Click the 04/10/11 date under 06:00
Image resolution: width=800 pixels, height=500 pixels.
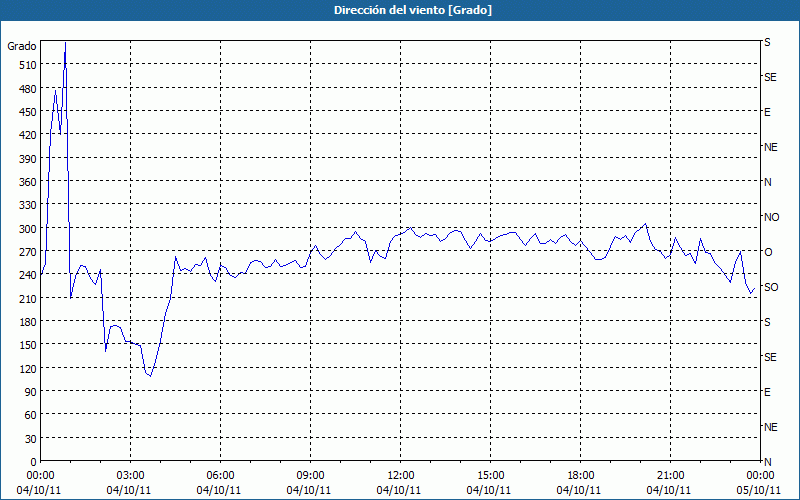(x=219, y=490)
